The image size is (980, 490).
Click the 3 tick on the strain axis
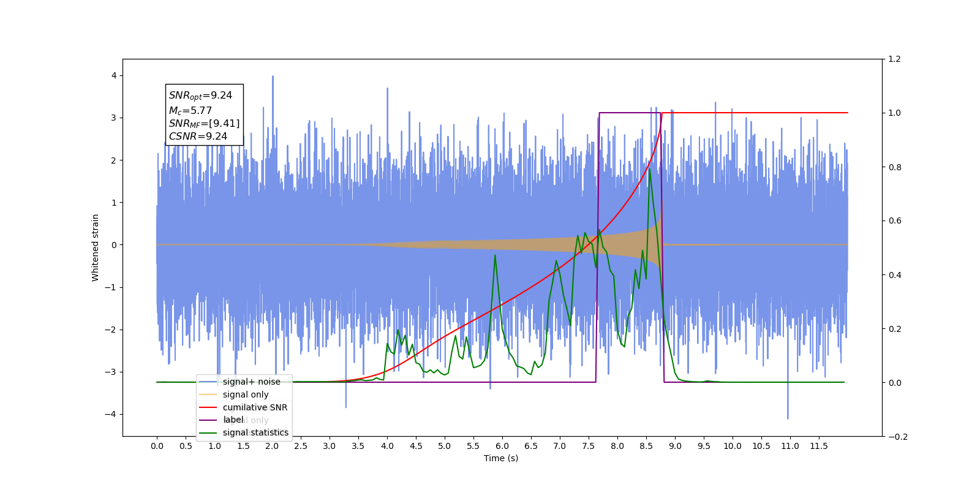[x=114, y=118]
